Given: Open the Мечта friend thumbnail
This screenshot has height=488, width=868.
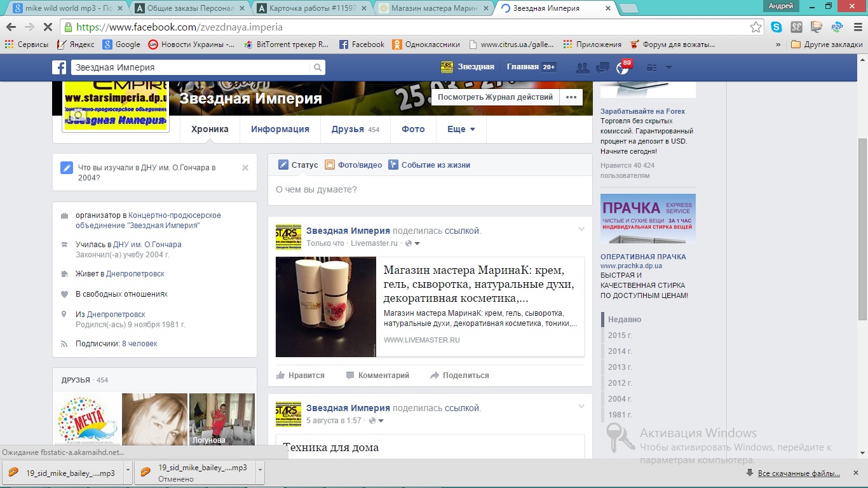Looking at the screenshot, I should (88, 419).
